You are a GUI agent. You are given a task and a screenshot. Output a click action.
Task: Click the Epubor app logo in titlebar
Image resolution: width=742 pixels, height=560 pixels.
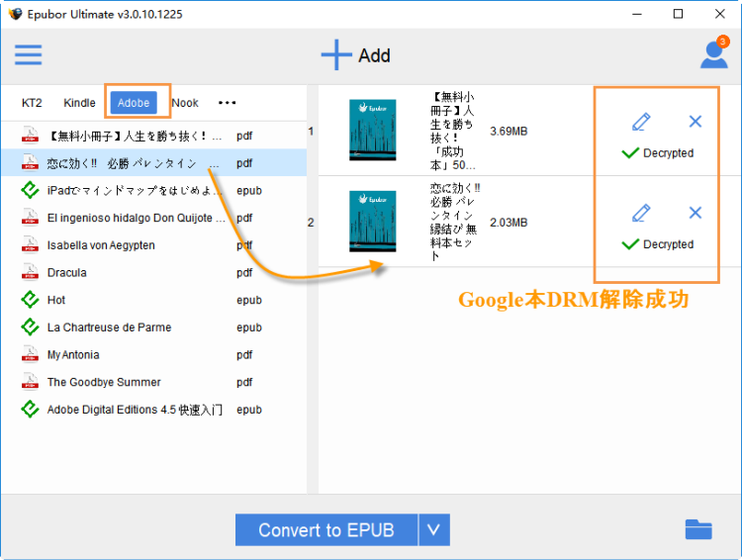tap(15, 14)
